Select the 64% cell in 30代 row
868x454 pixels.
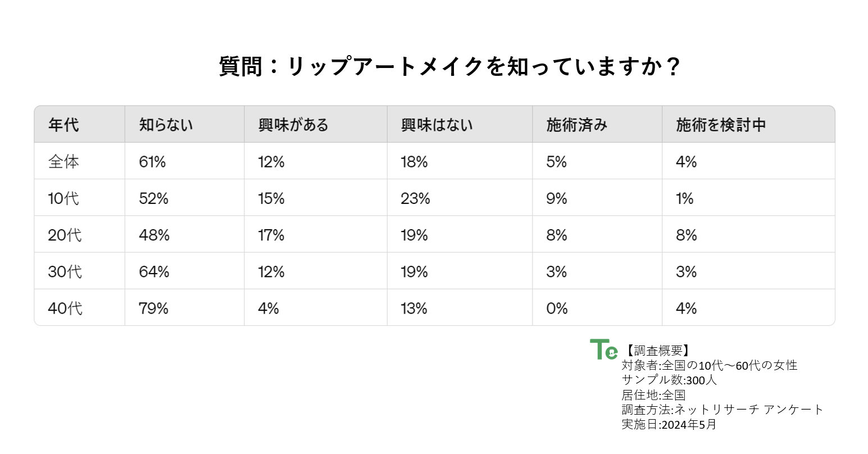[x=154, y=272]
